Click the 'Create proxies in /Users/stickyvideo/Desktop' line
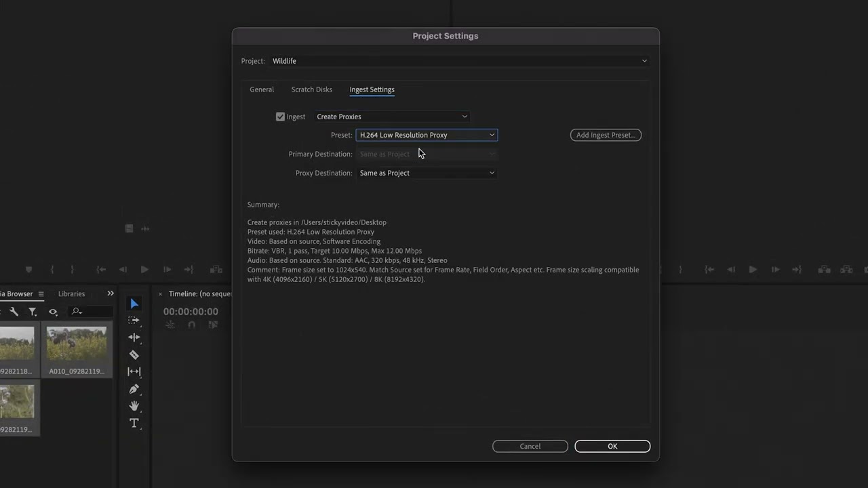Viewport: 868px width, 488px height. [x=317, y=222]
